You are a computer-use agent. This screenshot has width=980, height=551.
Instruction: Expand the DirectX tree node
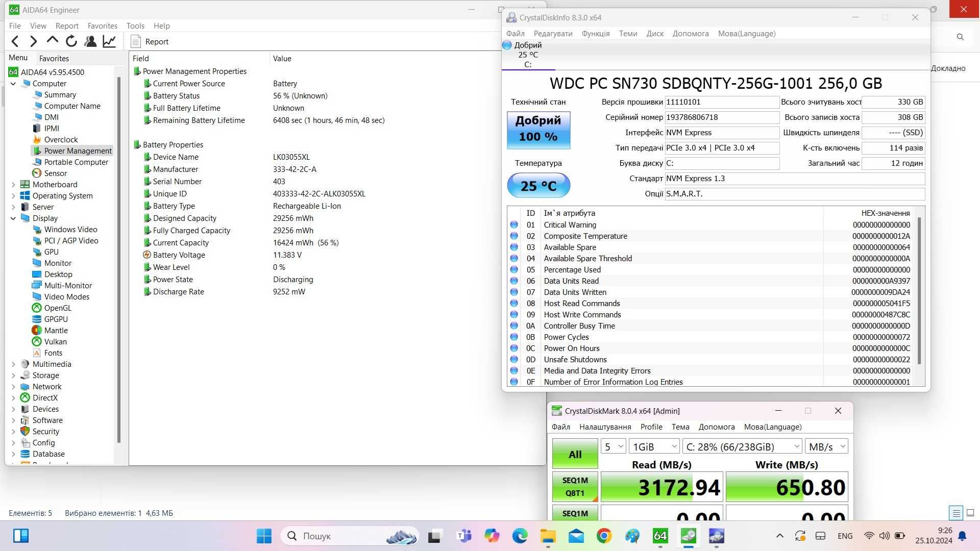pos(13,398)
